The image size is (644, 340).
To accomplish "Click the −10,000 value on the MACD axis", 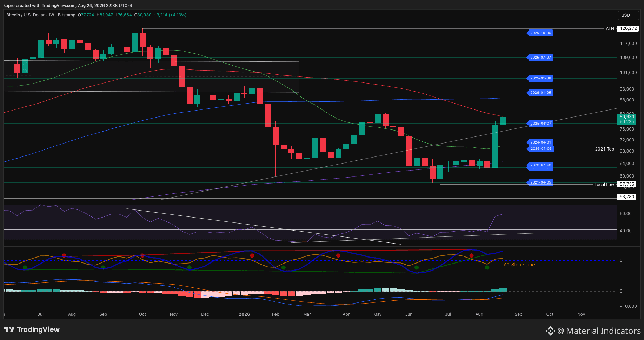I will (x=628, y=306).
